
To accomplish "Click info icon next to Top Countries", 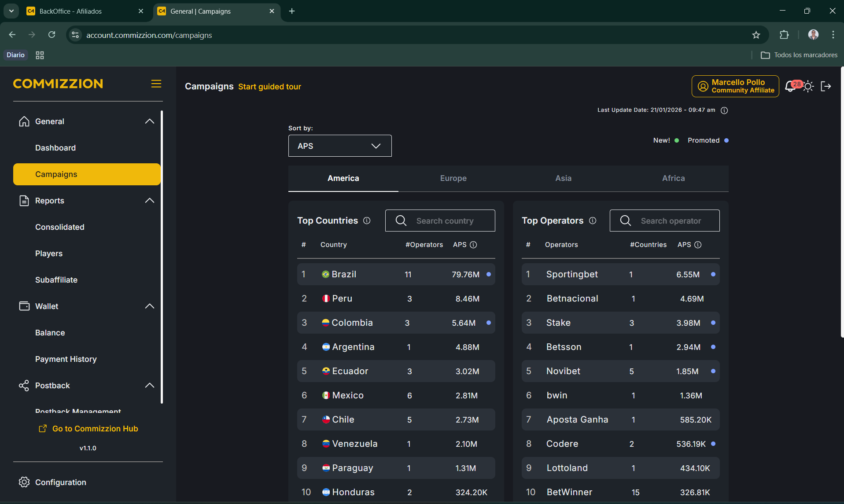I will pos(367,221).
